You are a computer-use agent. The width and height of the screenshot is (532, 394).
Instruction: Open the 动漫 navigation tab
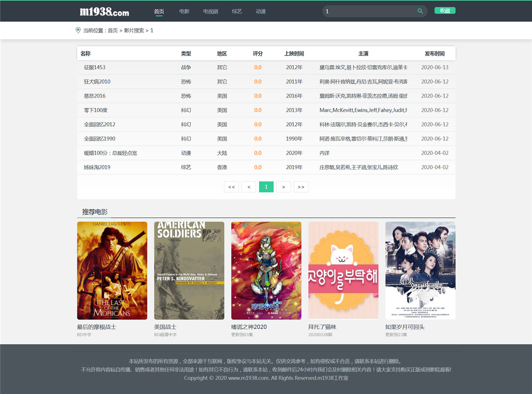[x=261, y=12]
